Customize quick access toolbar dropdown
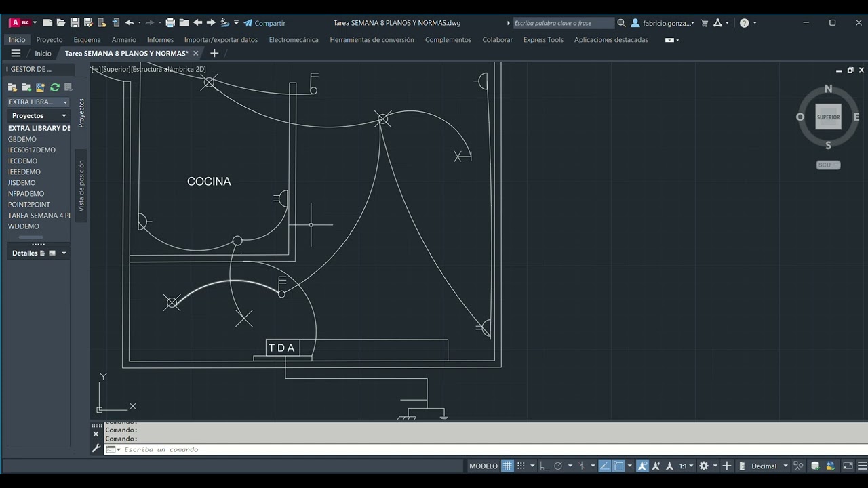The height and width of the screenshot is (488, 868). point(236,23)
